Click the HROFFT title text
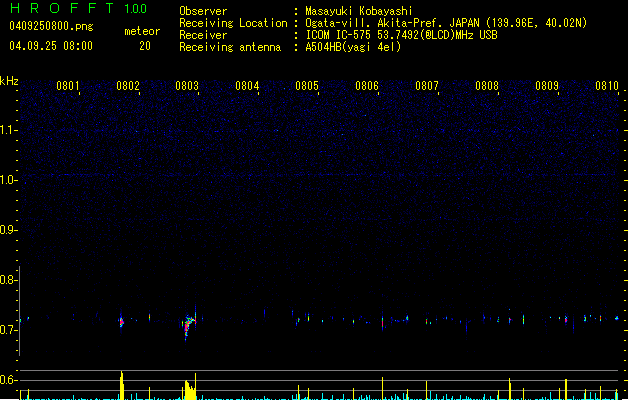629x400 pixels. [x=62, y=8]
